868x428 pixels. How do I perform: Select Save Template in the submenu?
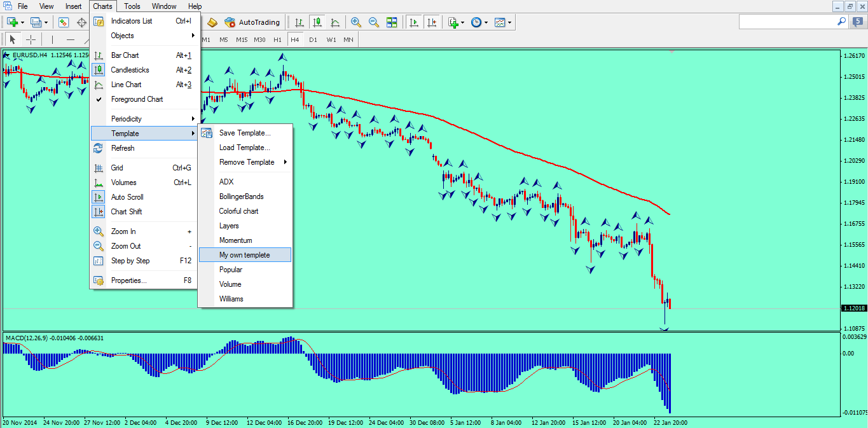tap(245, 132)
